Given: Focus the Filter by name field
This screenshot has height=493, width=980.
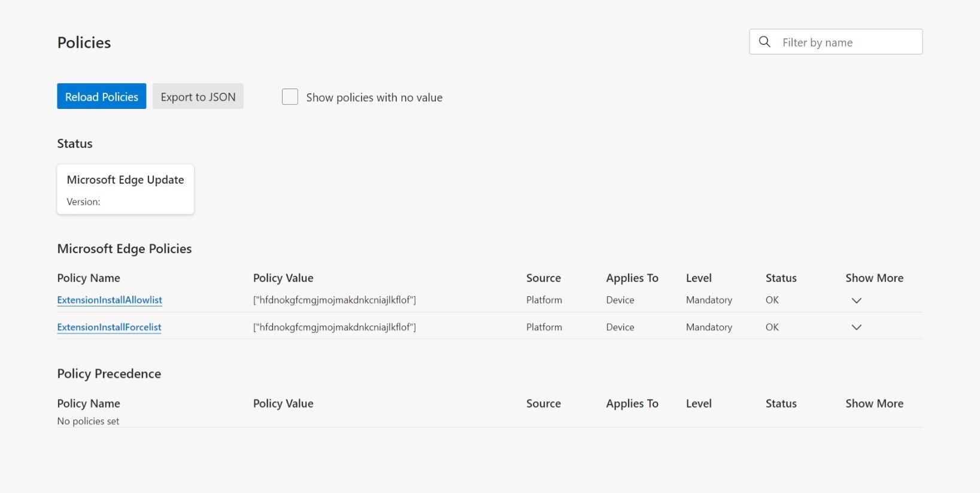Looking at the screenshot, I should tap(836, 42).
